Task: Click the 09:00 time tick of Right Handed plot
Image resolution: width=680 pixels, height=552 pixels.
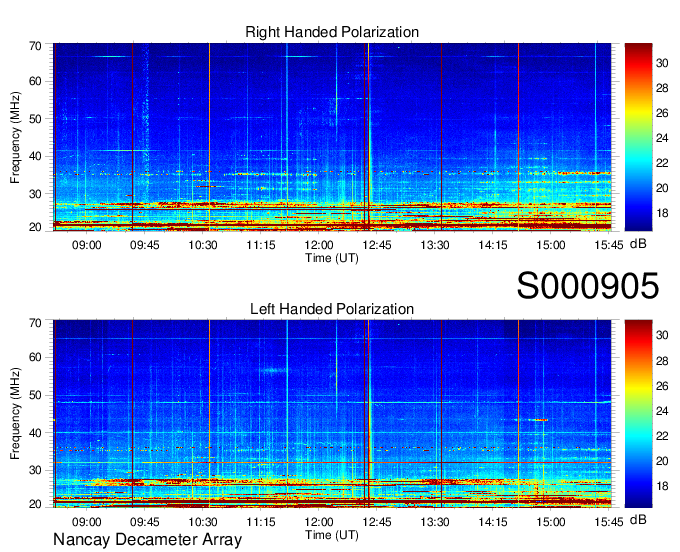Action: click(x=87, y=245)
